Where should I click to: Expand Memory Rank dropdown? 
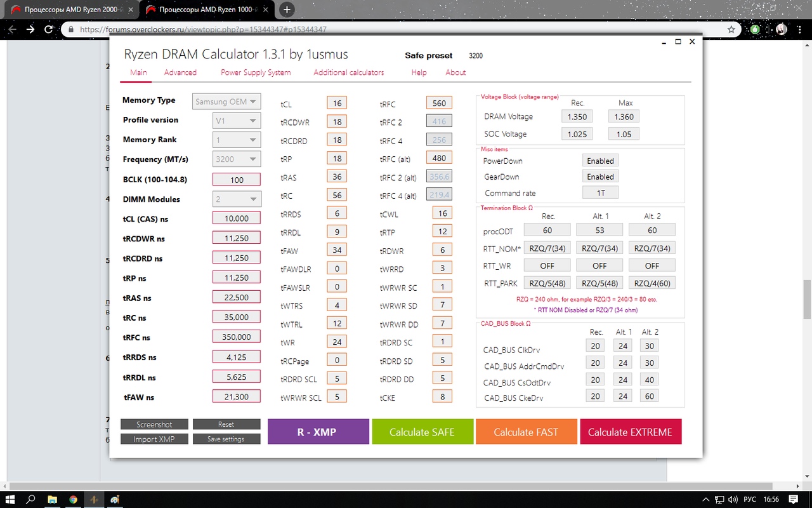pos(237,140)
